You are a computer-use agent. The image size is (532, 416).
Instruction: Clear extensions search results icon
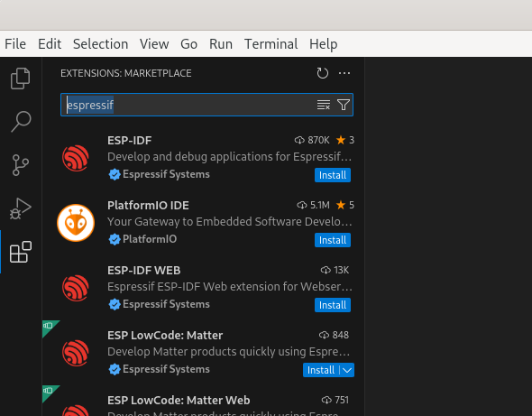324,105
